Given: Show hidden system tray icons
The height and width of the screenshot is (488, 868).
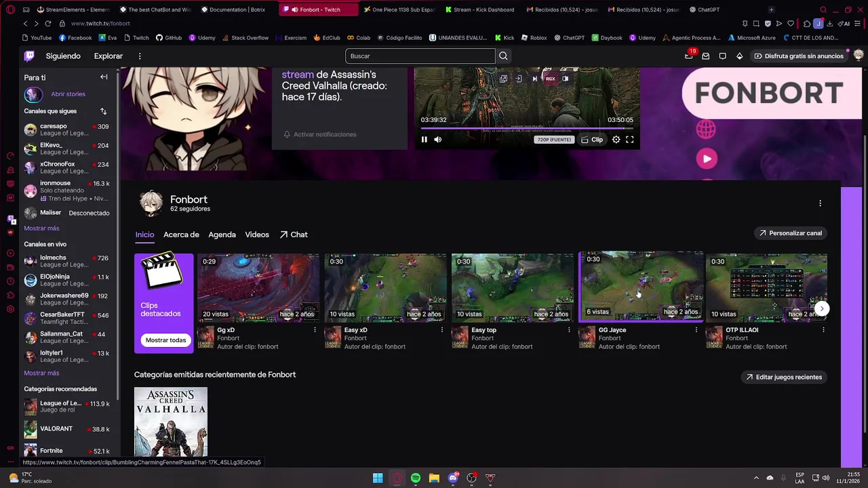Looking at the screenshot, I should point(756,478).
